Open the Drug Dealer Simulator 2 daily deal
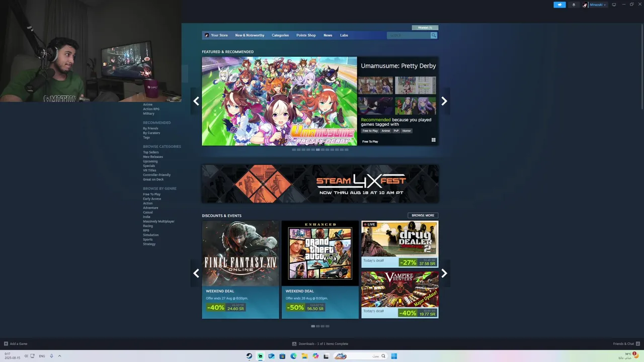 pos(399,244)
